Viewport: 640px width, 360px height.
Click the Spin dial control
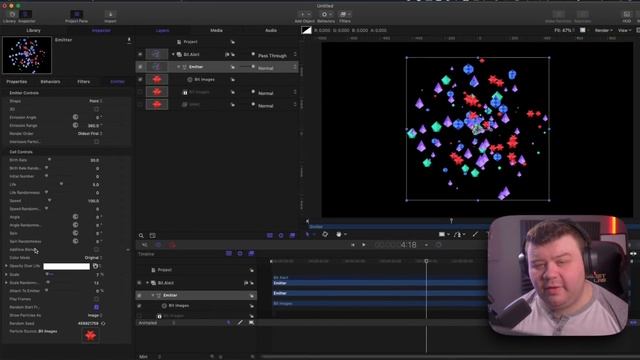coord(76,233)
